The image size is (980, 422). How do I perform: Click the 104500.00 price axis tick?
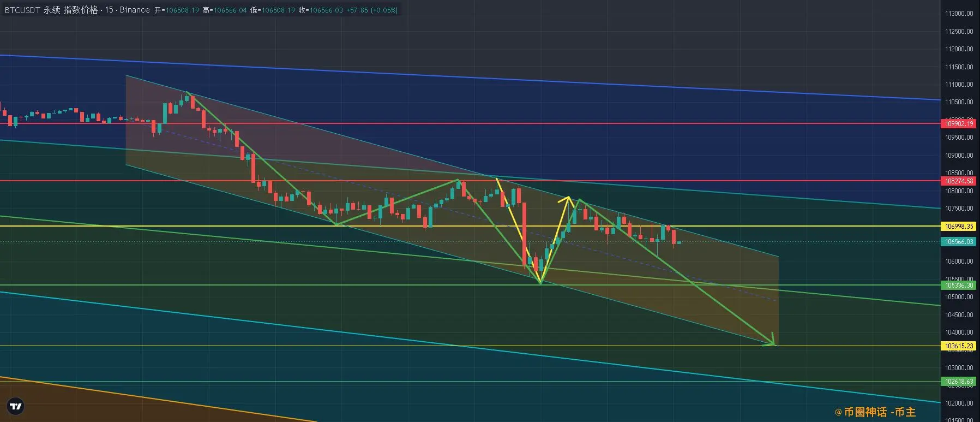pos(959,314)
